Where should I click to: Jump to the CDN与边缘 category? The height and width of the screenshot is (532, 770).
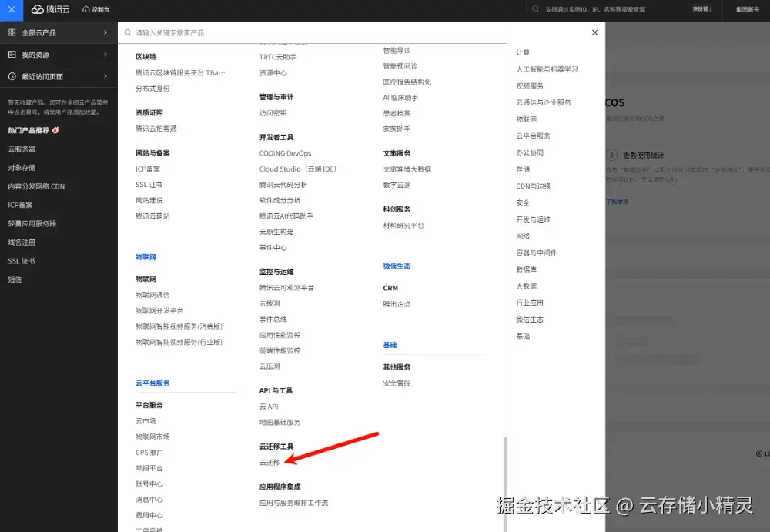pos(534,186)
